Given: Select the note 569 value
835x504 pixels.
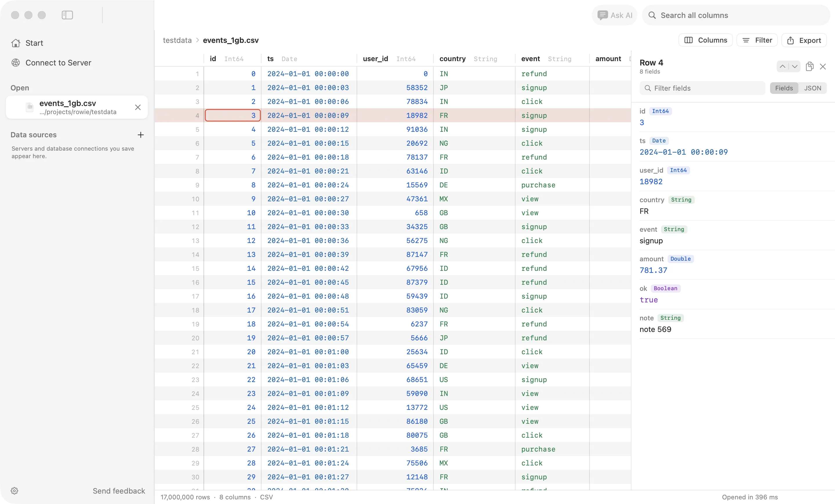Looking at the screenshot, I should click(x=655, y=329).
